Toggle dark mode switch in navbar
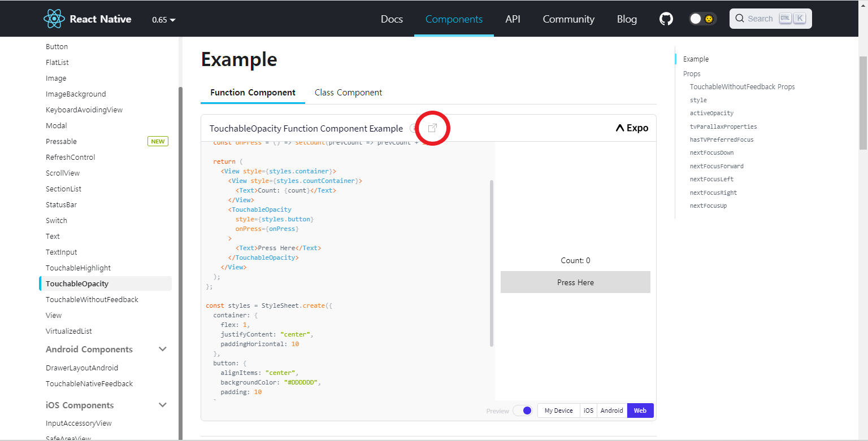This screenshot has width=868, height=441. click(x=702, y=19)
